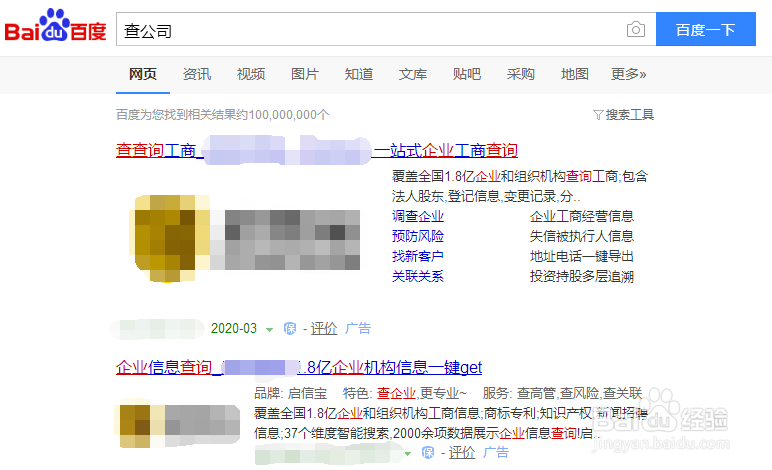This screenshot has height=470, width=772.
Task: Open the 查查询工商 result title
Action: pos(317,150)
